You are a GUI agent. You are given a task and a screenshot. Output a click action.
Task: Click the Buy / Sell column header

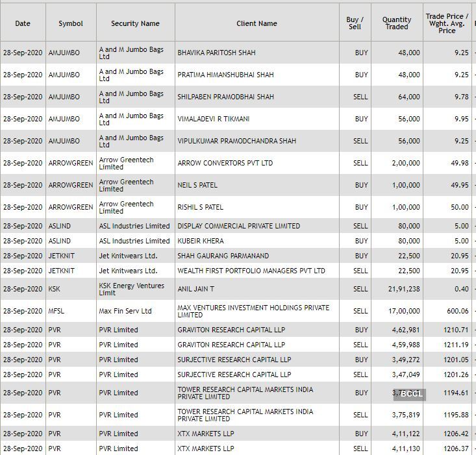click(x=355, y=23)
